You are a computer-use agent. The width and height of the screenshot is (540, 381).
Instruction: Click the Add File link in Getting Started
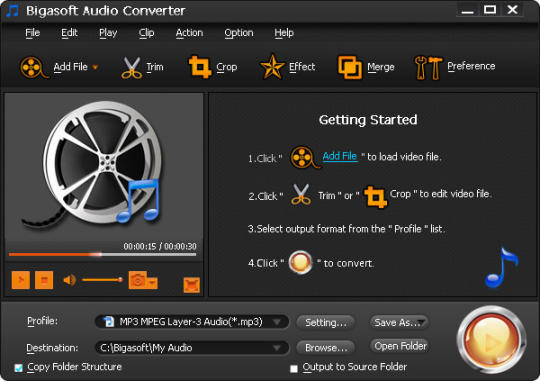coord(340,156)
